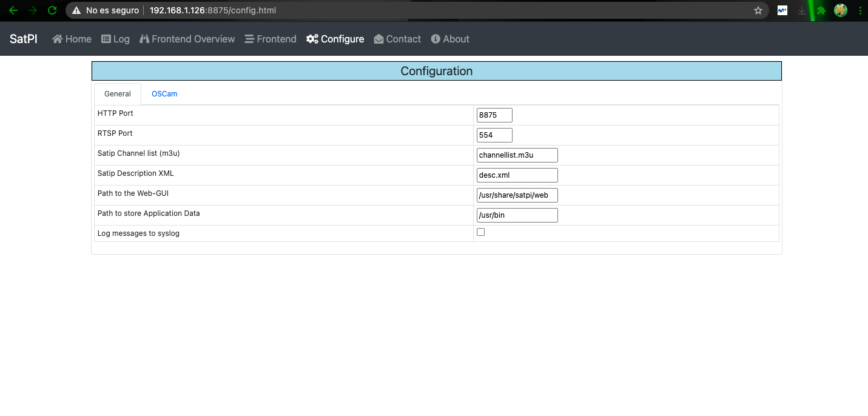Click the not-secure warning icon in address bar
The width and height of the screenshot is (868, 416).
coord(76,10)
